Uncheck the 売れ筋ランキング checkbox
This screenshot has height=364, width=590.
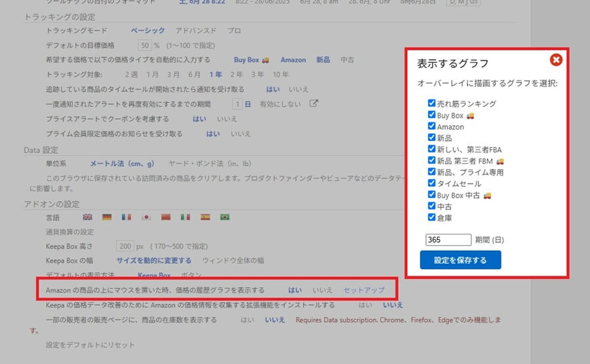[x=431, y=103]
